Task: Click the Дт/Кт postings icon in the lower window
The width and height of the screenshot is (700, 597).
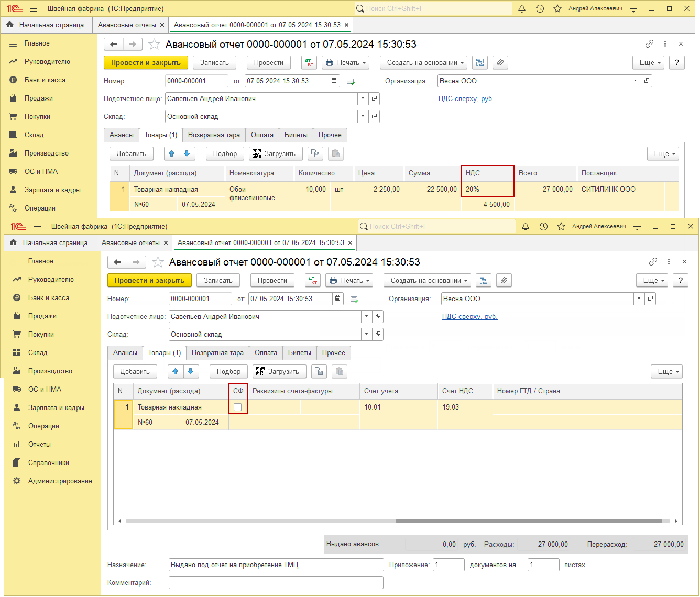Action: pyautogui.click(x=313, y=281)
